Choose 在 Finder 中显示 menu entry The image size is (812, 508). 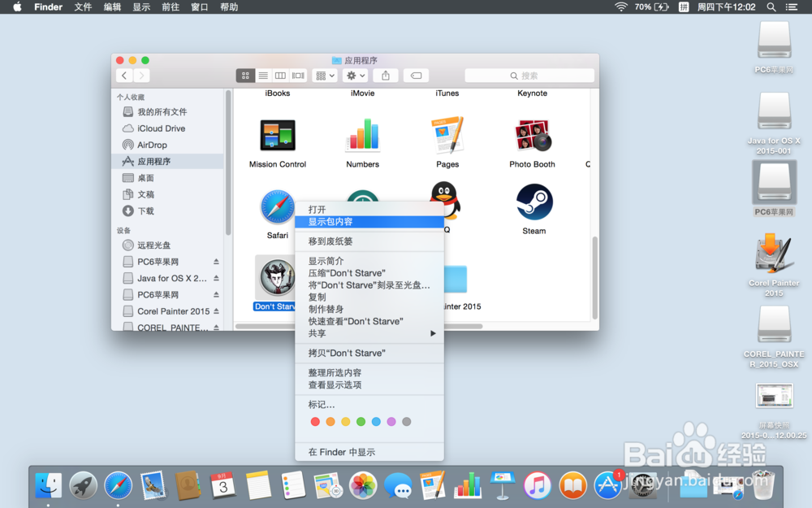point(369,452)
